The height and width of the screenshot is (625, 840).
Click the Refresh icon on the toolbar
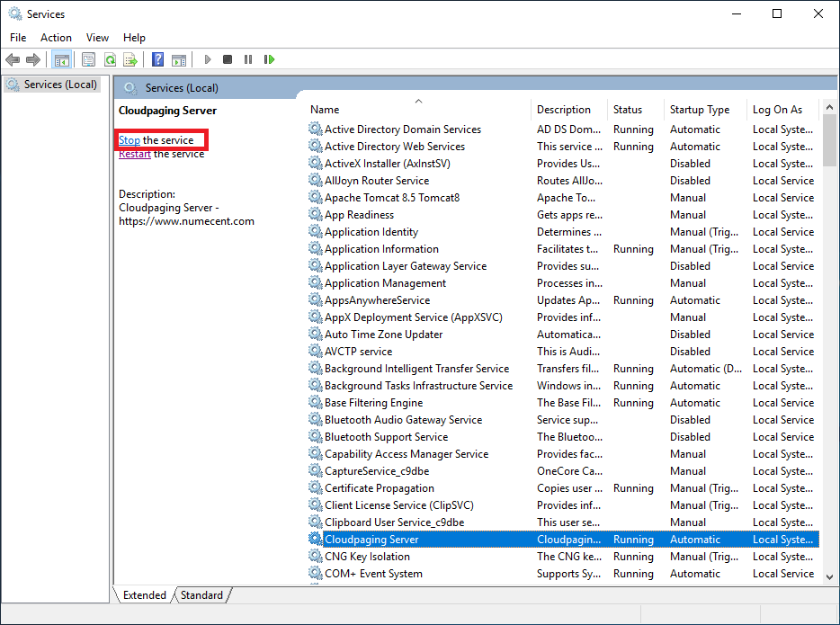110,59
